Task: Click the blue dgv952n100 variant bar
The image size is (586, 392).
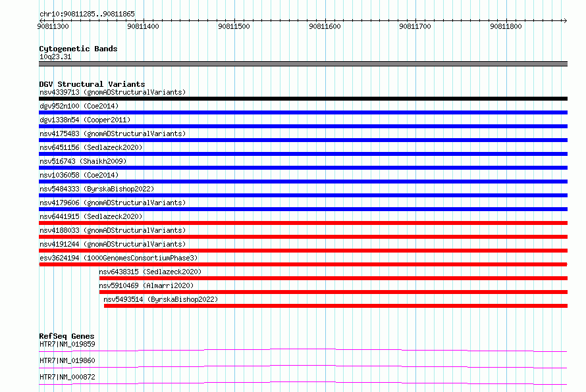Action: click(303, 112)
